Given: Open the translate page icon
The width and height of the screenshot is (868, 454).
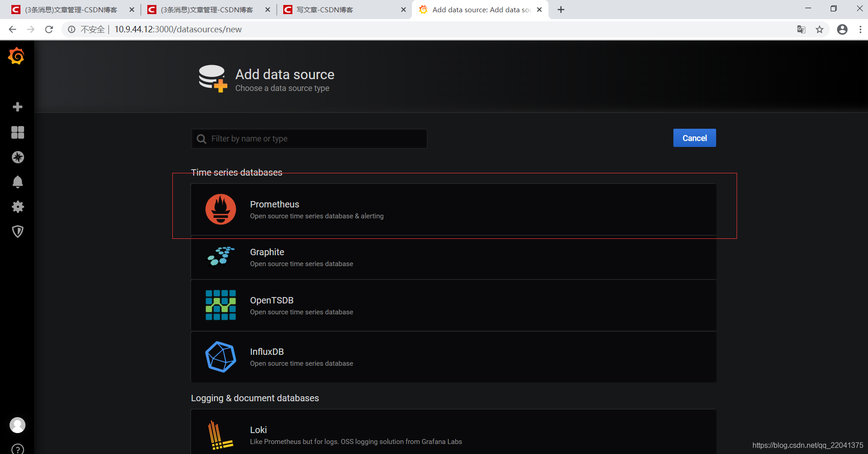Looking at the screenshot, I should tap(801, 30).
